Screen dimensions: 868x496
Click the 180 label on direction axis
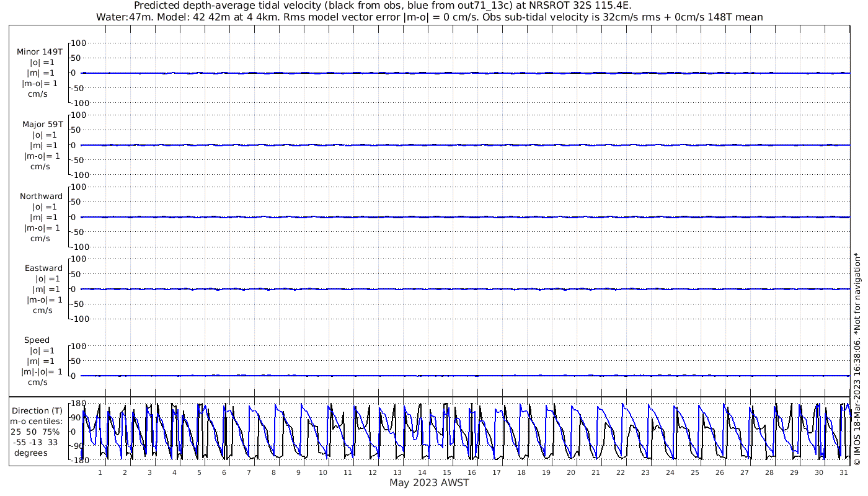click(x=77, y=404)
